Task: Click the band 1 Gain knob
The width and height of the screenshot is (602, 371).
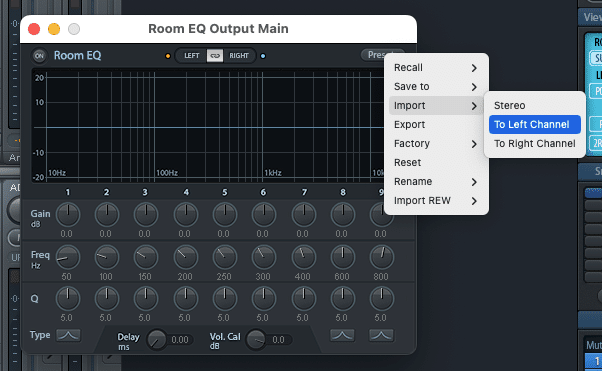Action: coord(68,215)
